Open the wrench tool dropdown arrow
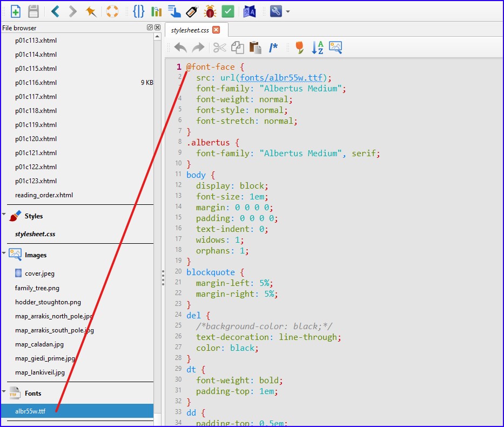Image resolution: width=504 pixels, height=427 pixels. tap(288, 12)
